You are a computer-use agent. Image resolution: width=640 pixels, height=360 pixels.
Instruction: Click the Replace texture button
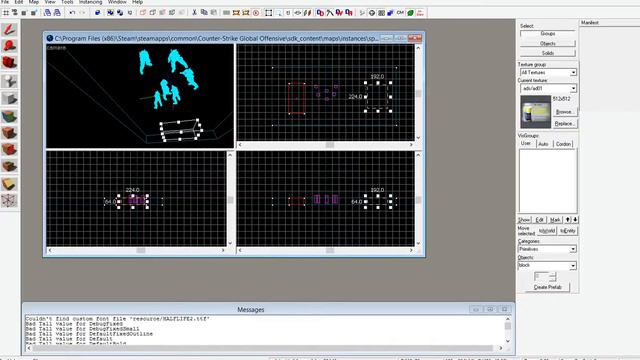(565, 123)
